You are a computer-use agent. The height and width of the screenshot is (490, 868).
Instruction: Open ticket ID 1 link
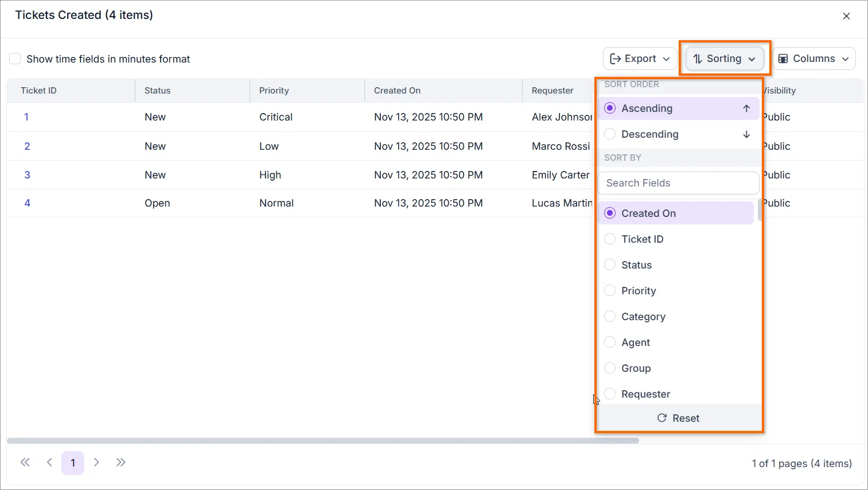pyautogui.click(x=26, y=117)
